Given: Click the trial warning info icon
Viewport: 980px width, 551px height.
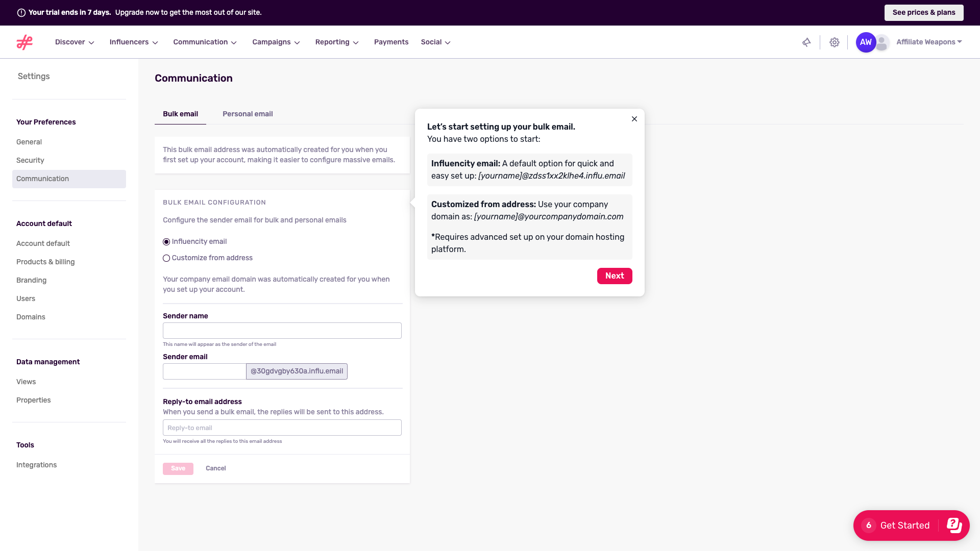Looking at the screenshot, I should pyautogui.click(x=20, y=12).
